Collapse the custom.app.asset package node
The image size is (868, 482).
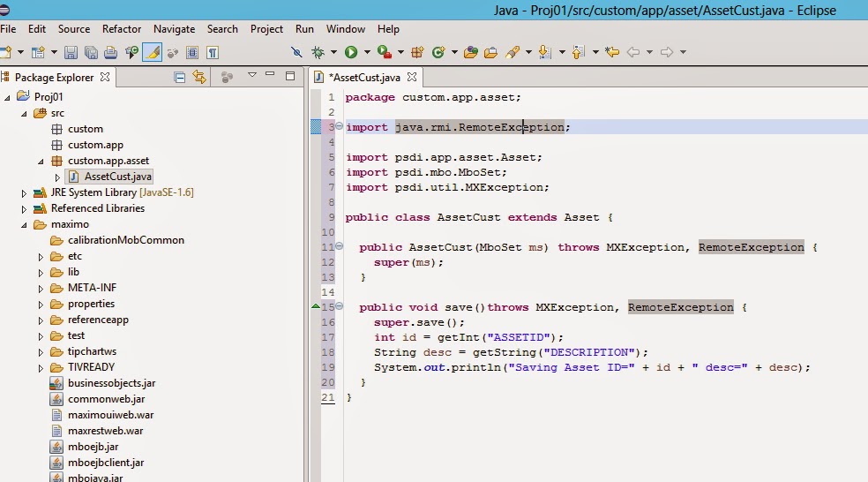tap(41, 162)
